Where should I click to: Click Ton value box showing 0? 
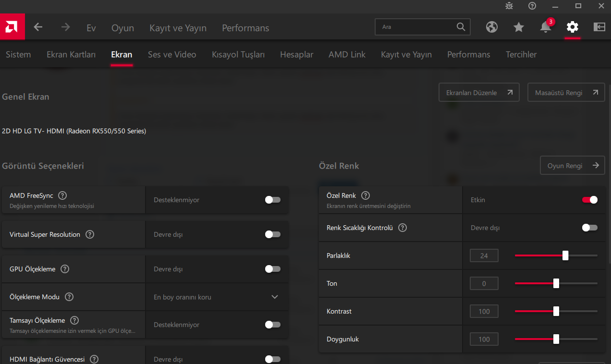(x=484, y=283)
